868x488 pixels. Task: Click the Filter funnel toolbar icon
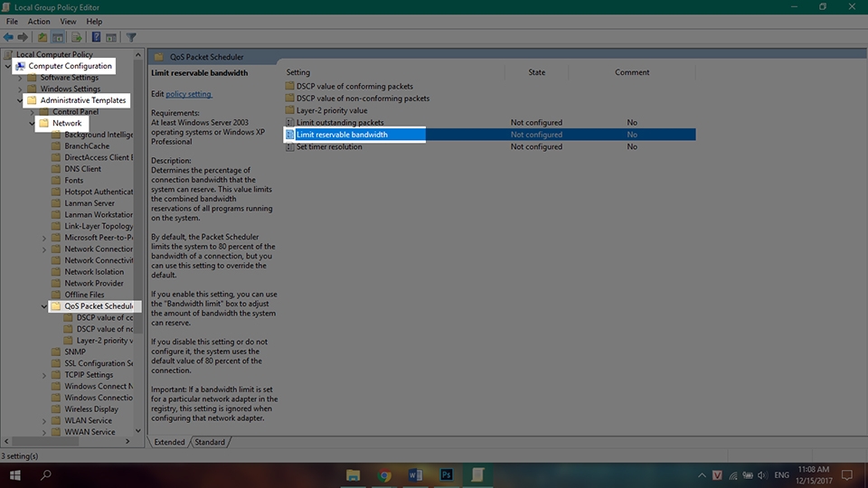click(x=131, y=37)
